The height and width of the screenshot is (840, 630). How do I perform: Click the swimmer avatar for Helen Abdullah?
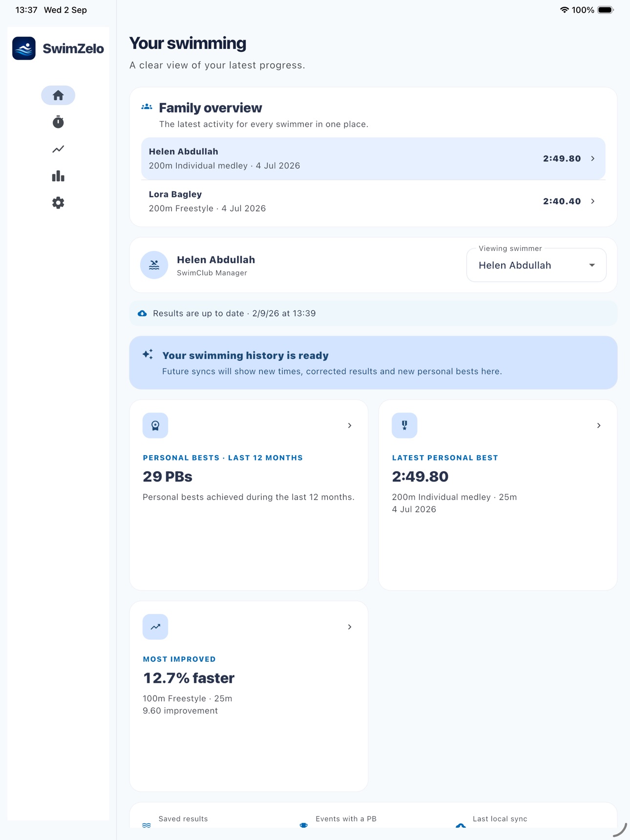(x=154, y=265)
